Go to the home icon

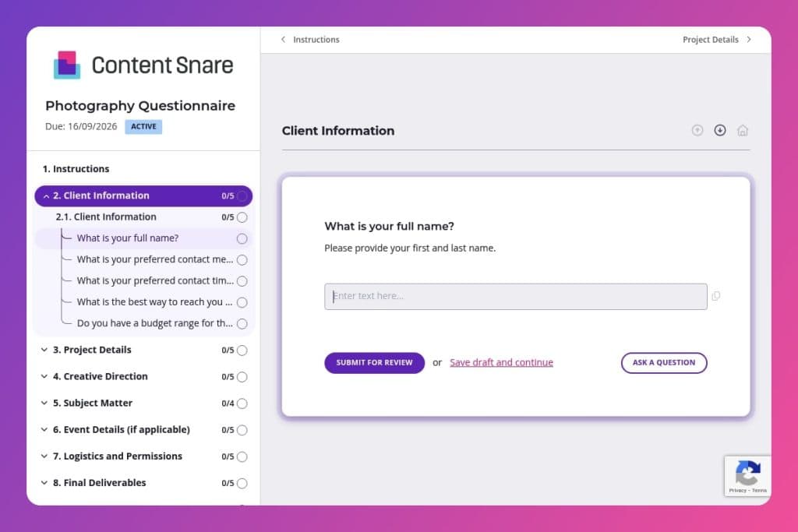click(x=743, y=130)
